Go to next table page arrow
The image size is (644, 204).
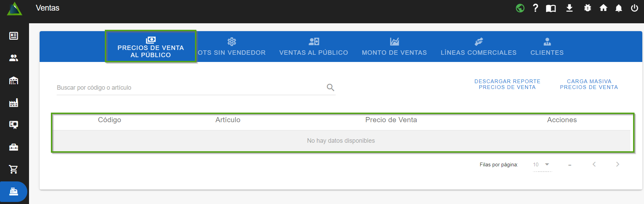pos(617,164)
